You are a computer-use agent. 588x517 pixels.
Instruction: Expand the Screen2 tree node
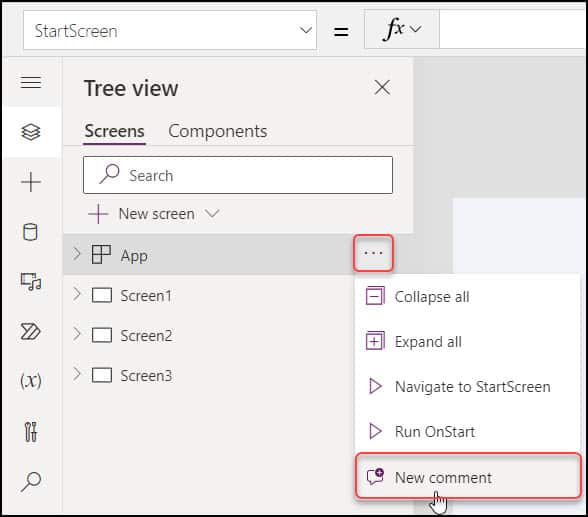pyautogui.click(x=77, y=334)
